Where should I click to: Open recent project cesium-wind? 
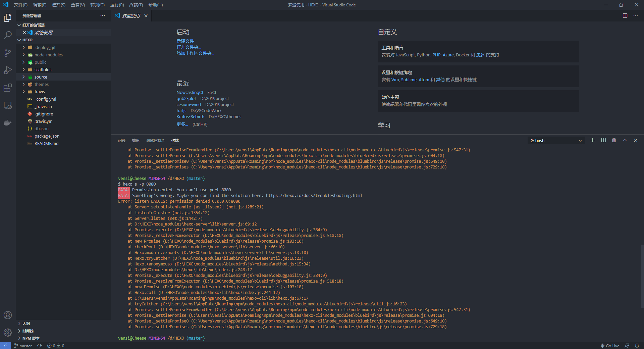coord(189,104)
